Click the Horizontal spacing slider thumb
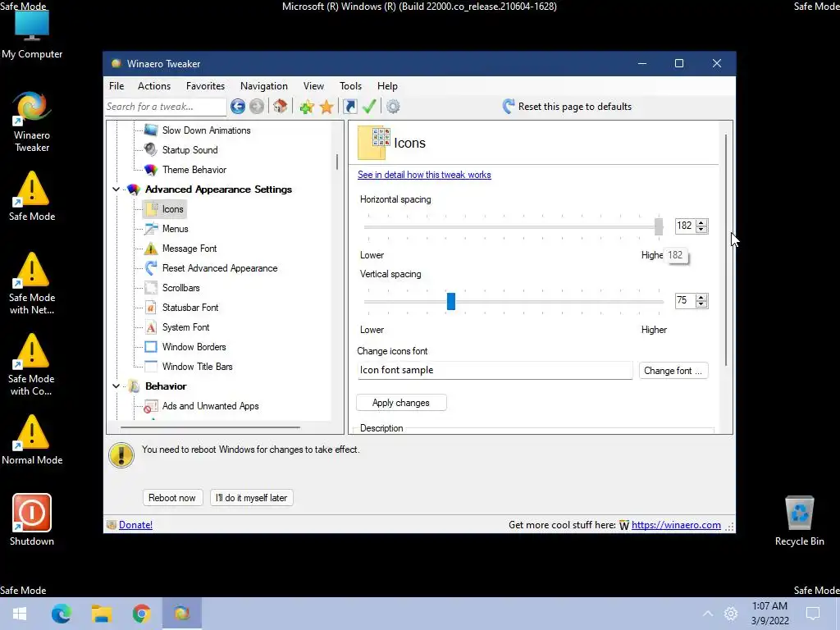The width and height of the screenshot is (840, 630). [659, 226]
